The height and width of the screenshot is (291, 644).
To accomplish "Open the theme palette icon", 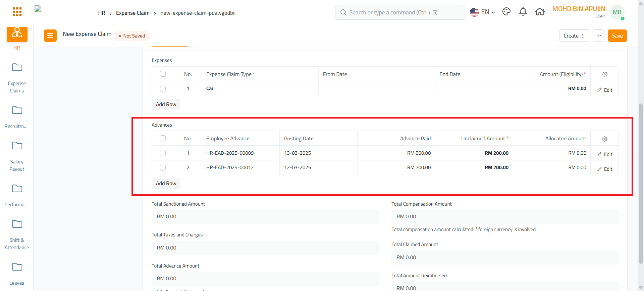I will pos(506,12).
